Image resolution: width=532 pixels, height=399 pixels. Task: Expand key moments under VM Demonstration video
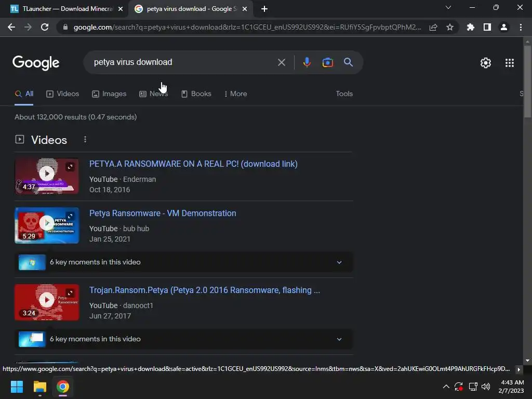point(183,262)
